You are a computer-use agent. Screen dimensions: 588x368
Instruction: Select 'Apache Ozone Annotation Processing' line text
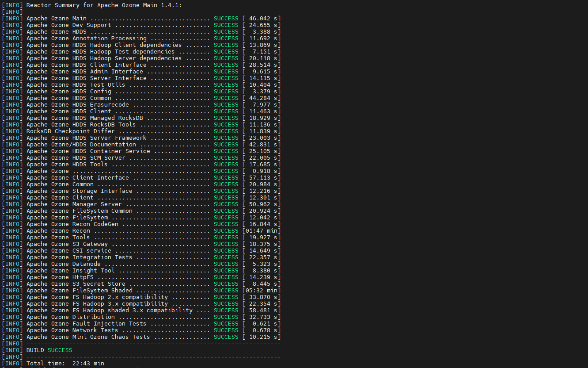(87, 38)
